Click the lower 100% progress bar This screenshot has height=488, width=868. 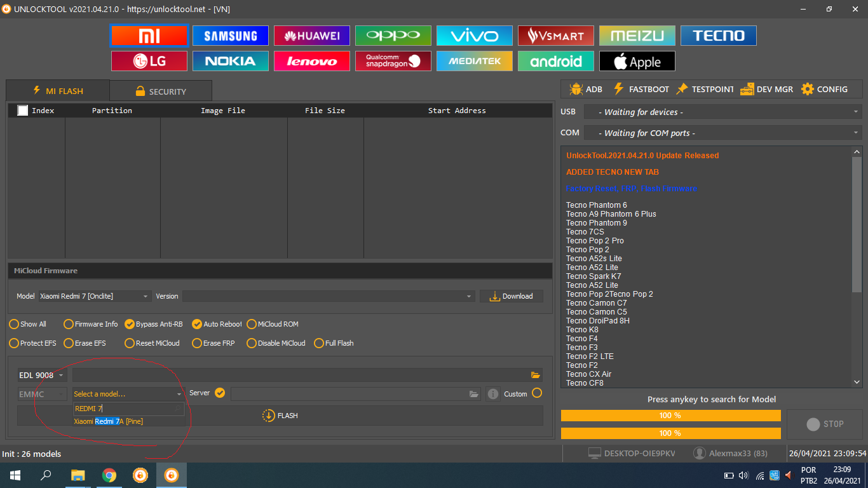point(670,433)
